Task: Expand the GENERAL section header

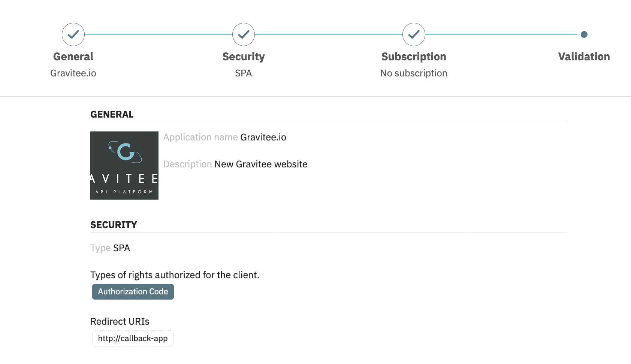Action: (112, 114)
